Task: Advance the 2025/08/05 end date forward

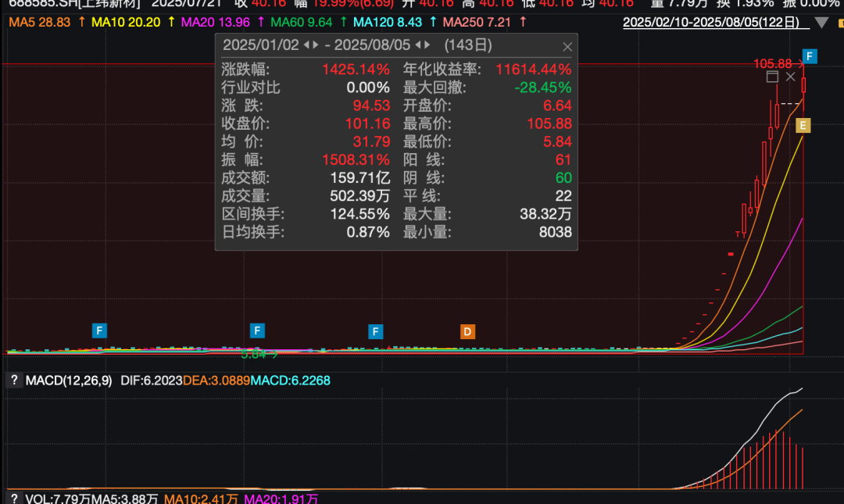Action: (x=427, y=45)
